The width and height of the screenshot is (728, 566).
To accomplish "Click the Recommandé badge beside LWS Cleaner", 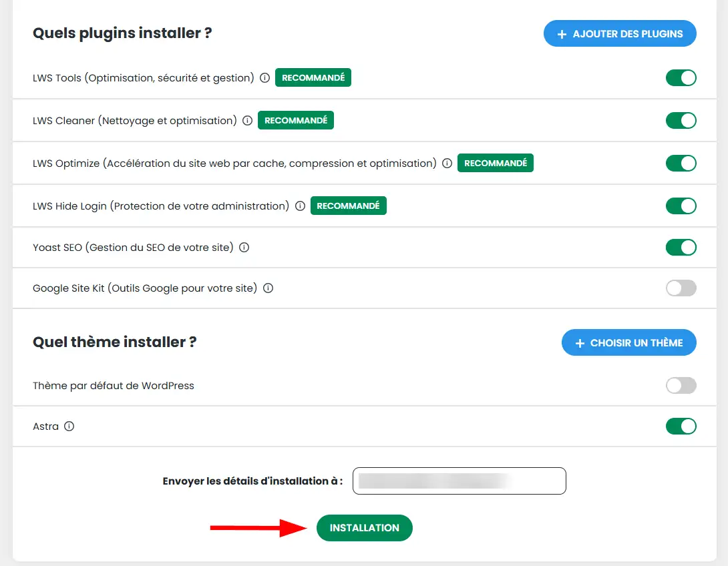I will tap(296, 120).
